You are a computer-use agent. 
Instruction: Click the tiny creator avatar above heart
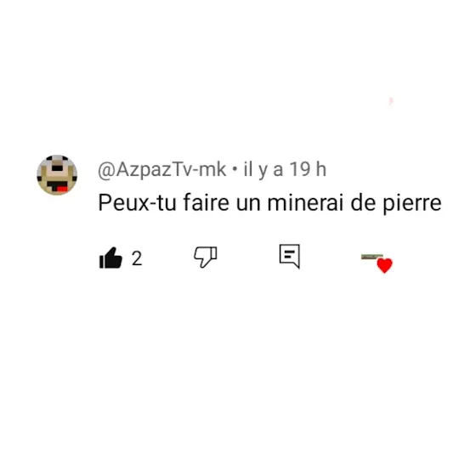(371, 257)
